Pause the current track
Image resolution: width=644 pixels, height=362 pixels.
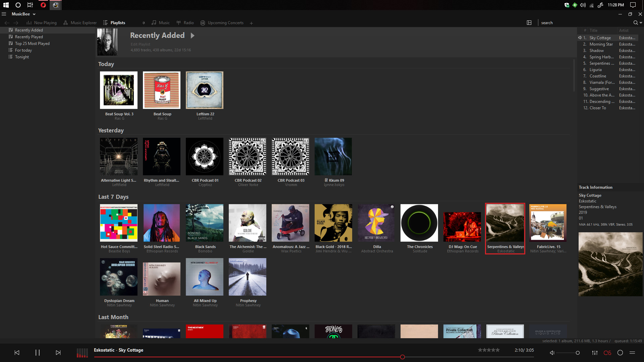tap(38, 353)
